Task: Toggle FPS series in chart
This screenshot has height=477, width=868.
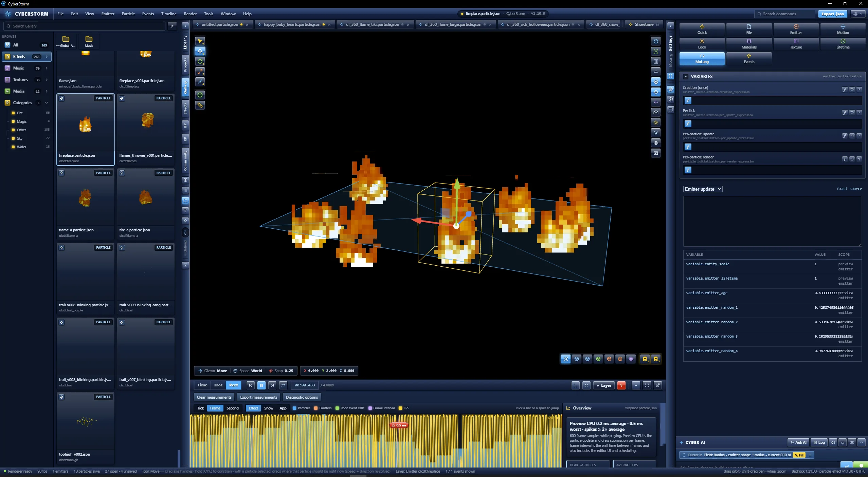Action: click(404, 408)
